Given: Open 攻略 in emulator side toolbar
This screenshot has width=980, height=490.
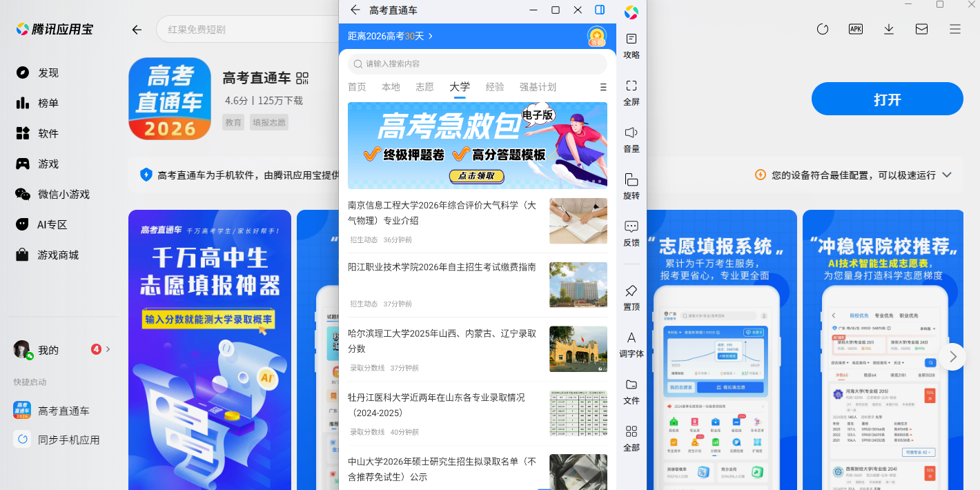Looking at the screenshot, I should pos(631,46).
